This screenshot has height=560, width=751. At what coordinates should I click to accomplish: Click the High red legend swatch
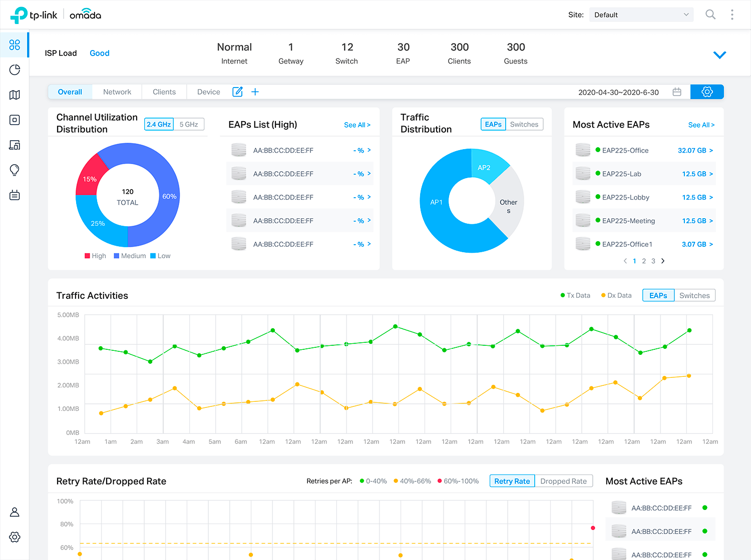88,256
